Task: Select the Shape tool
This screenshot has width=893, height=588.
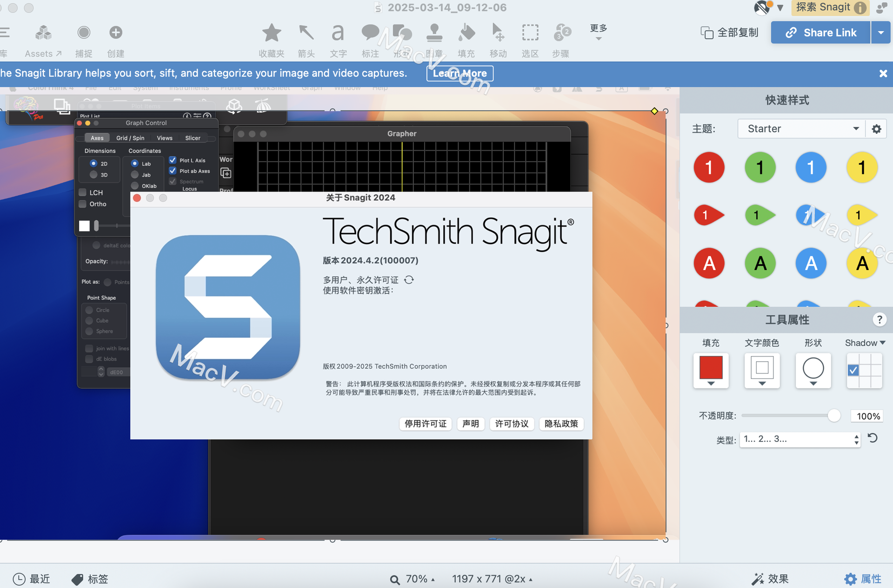Action: [402, 33]
